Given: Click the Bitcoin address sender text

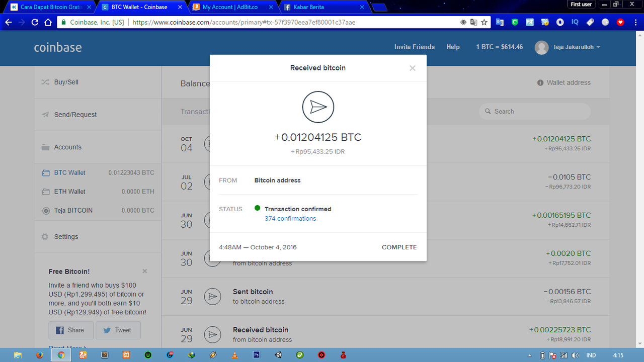Looking at the screenshot, I should pyautogui.click(x=277, y=180).
